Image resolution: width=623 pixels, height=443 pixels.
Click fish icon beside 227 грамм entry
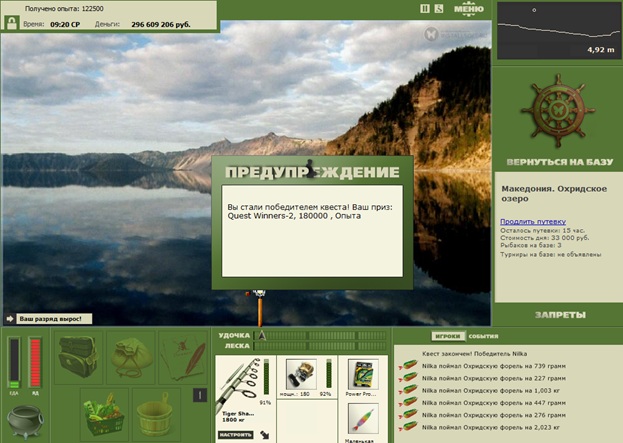408,377
